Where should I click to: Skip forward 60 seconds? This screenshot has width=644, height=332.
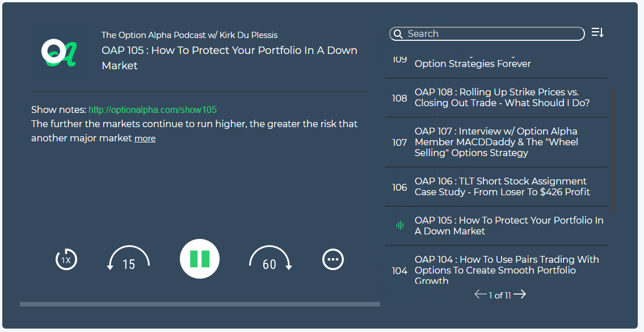pos(270,259)
